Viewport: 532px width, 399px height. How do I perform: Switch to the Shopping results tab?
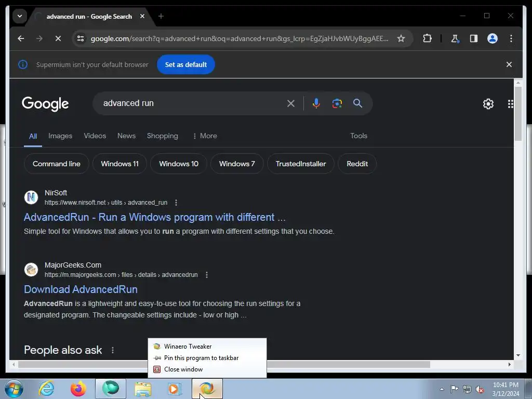pyautogui.click(x=162, y=136)
